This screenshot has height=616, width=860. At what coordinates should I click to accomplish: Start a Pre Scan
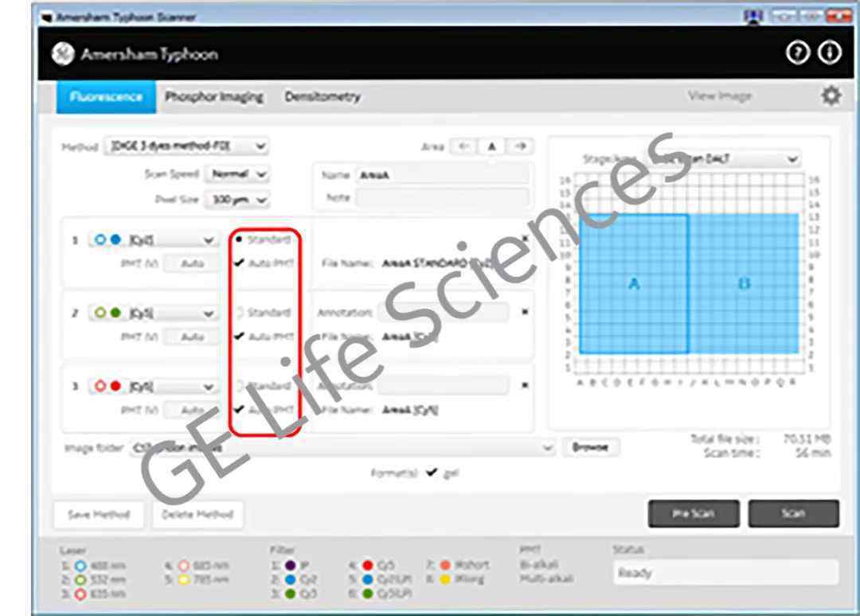[694, 513]
